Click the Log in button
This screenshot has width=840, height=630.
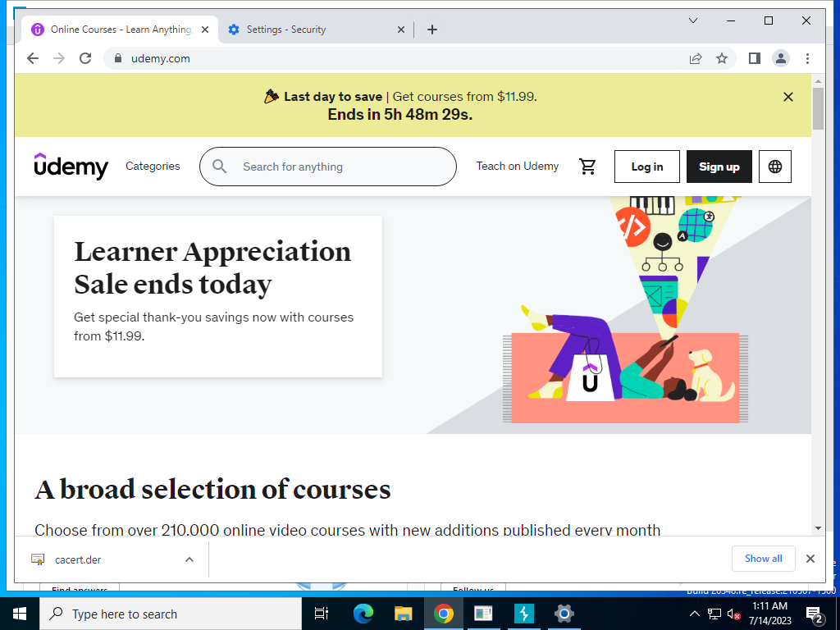pyautogui.click(x=647, y=167)
